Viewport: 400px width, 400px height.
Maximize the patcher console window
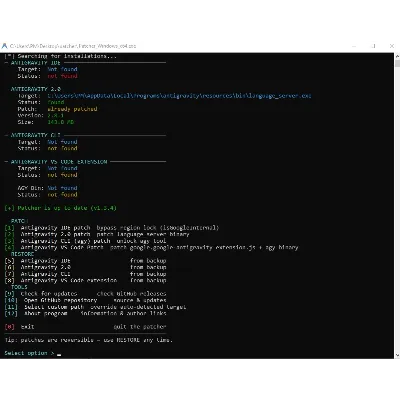pos(374,46)
